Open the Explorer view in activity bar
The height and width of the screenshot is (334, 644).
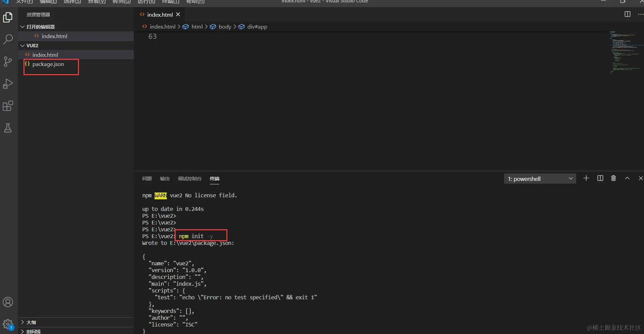(x=8, y=17)
